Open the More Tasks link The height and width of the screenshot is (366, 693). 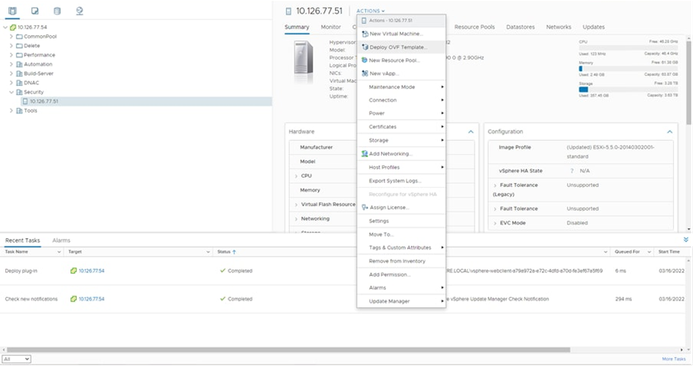pos(674,359)
